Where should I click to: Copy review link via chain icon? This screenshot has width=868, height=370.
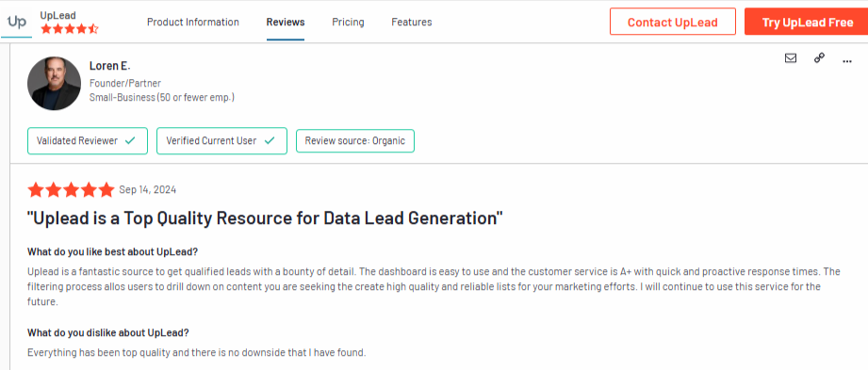click(819, 58)
